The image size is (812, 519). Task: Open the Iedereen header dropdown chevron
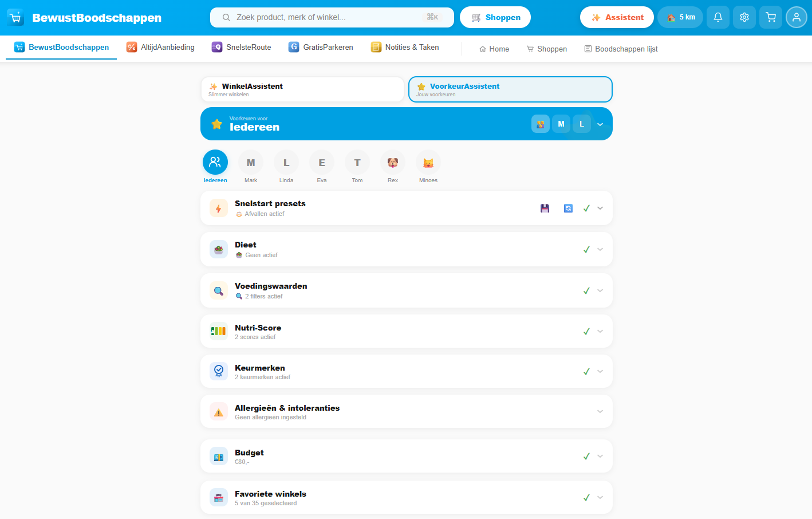pos(600,124)
